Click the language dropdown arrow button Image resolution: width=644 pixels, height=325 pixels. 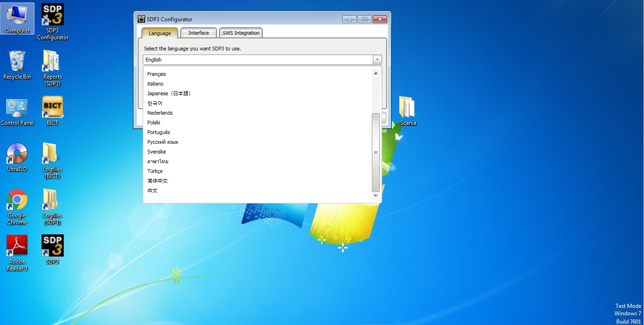377,60
